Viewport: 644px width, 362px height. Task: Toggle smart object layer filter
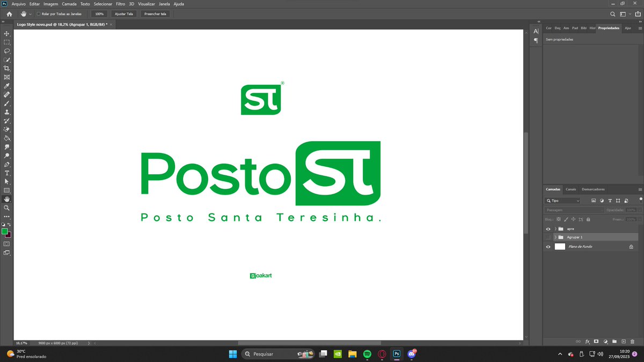[x=626, y=201]
